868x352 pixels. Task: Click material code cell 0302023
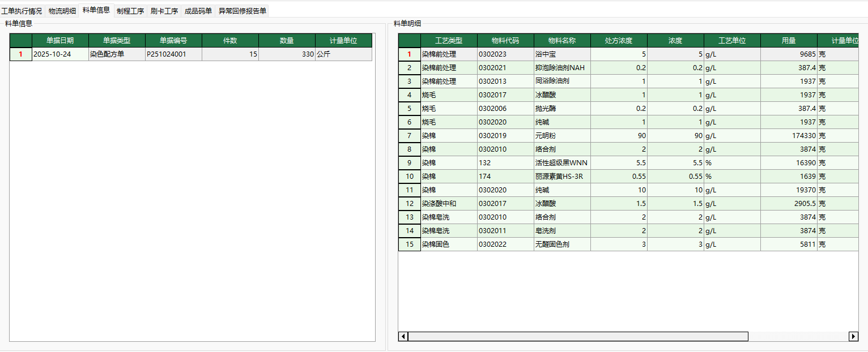[x=505, y=54]
